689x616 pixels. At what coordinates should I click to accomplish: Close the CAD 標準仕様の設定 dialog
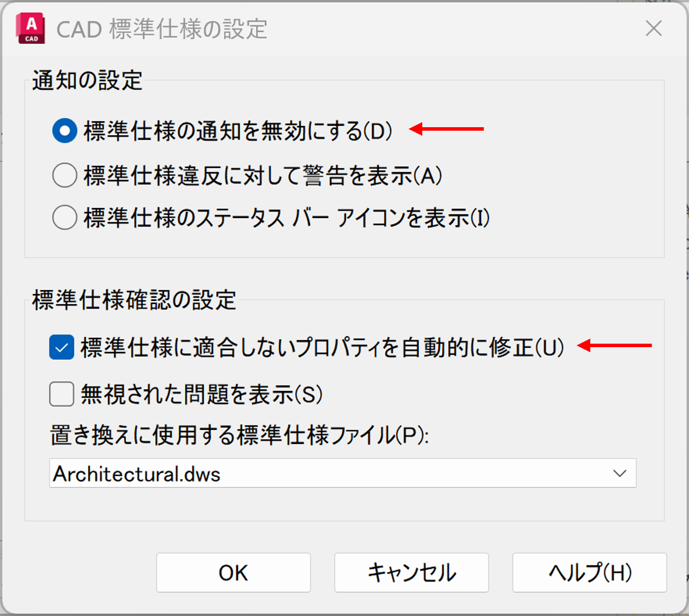pyautogui.click(x=653, y=29)
